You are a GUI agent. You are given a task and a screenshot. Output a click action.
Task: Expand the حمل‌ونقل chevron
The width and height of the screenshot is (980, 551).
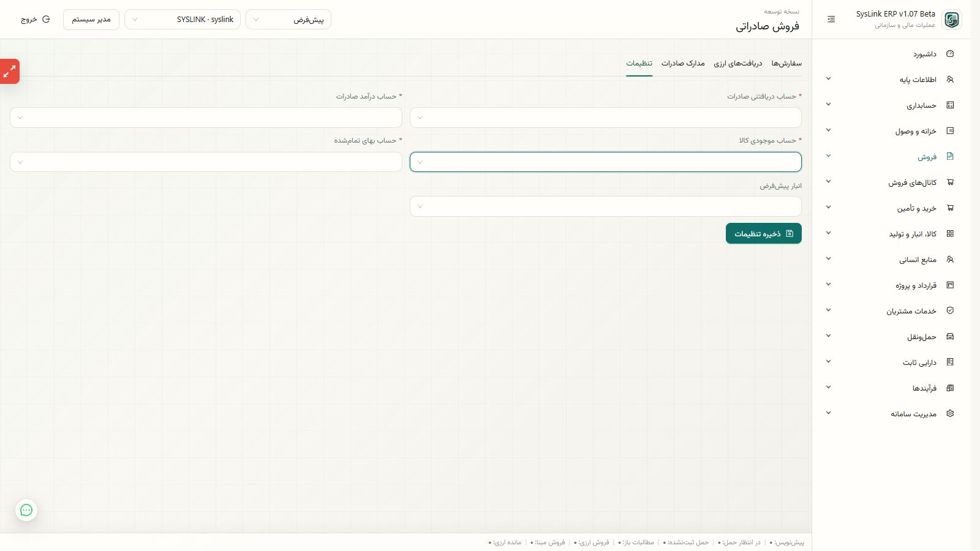point(828,336)
